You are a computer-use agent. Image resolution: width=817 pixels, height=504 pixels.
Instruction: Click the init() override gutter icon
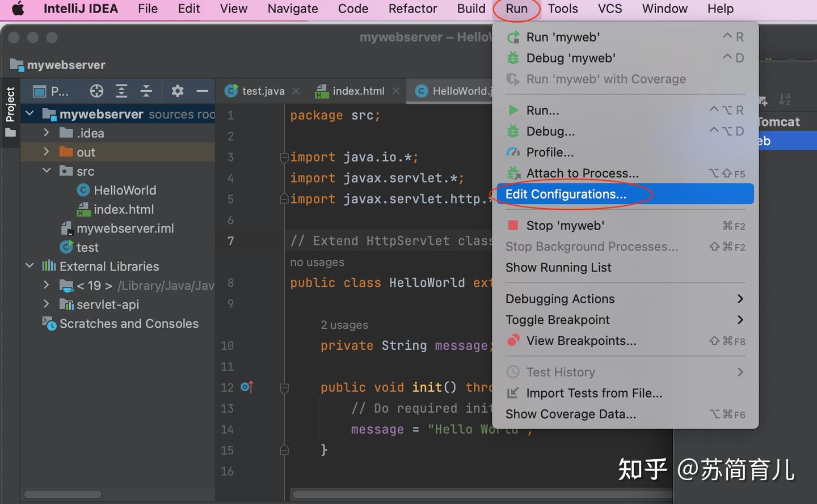[247, 387]
